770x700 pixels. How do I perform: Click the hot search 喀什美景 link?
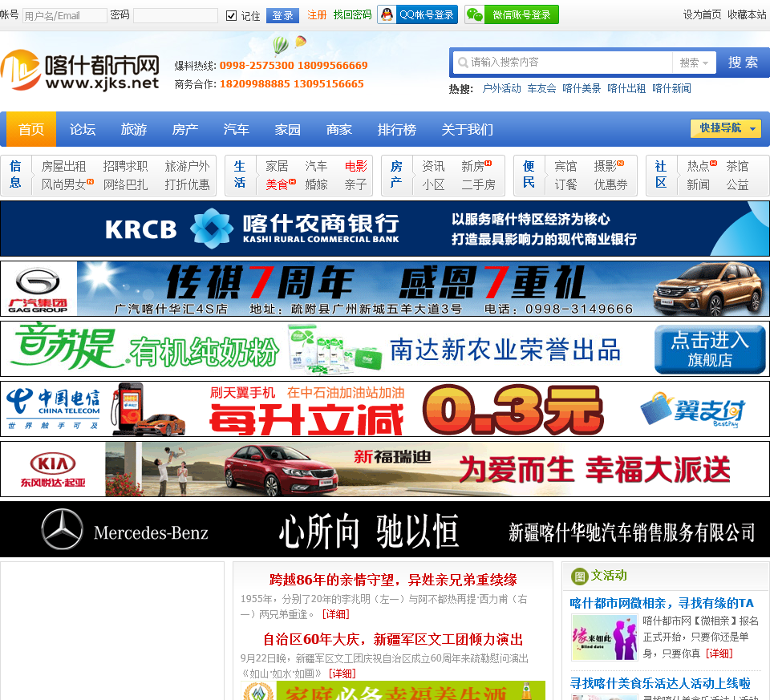click(x=582, y=88)
